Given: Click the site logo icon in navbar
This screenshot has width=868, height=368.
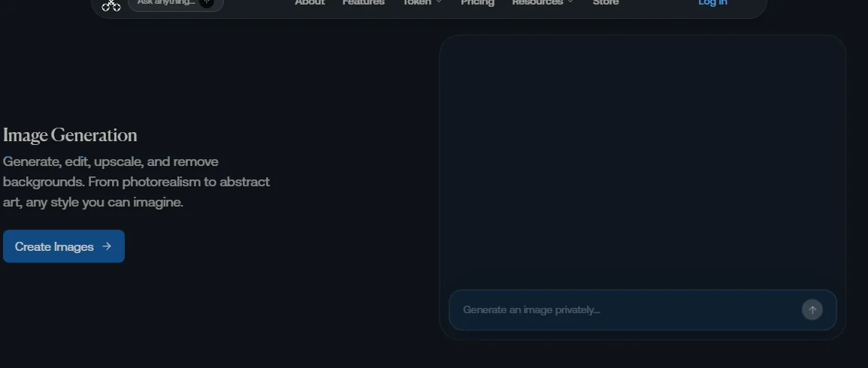Looking at the screenshot, I should 111,5.
